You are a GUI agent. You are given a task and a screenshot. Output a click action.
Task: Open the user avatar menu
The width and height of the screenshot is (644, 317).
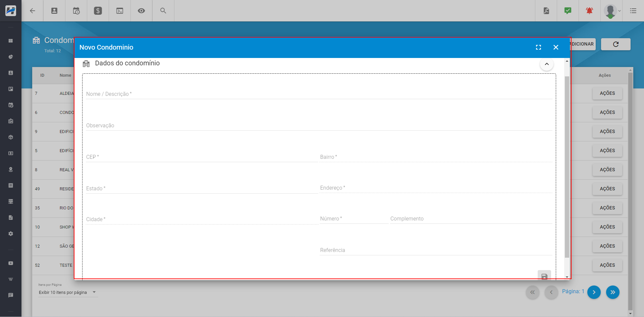(612, 11)
